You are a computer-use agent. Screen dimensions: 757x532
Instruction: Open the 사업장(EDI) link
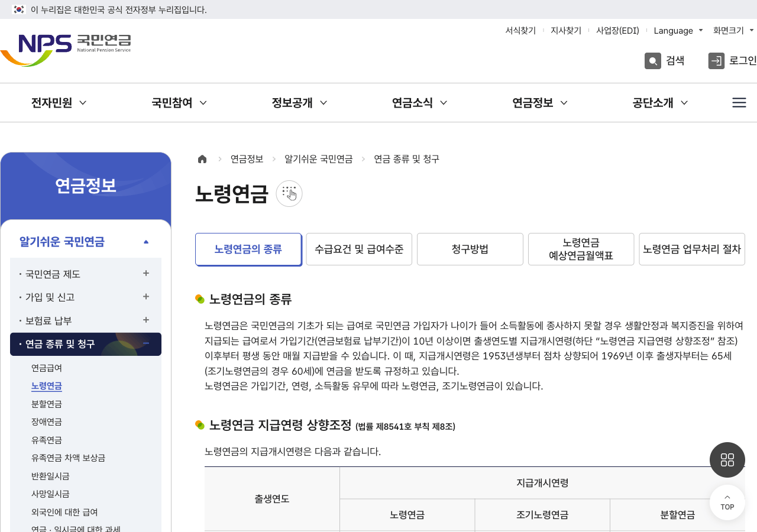[617, 31]
